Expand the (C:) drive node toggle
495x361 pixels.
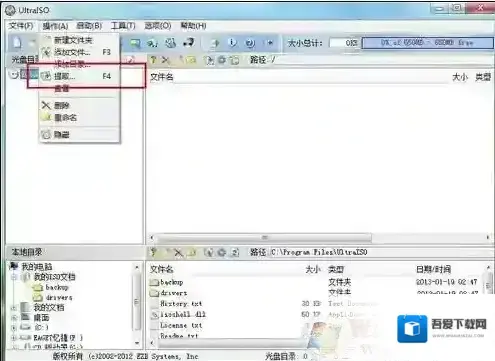(x=14, y=327)
